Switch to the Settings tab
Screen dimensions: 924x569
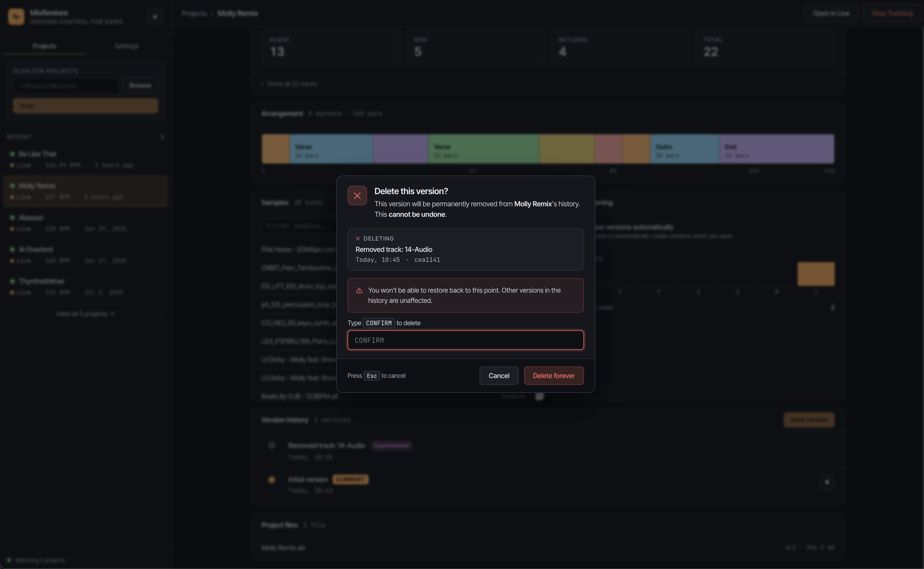[127, 46]
